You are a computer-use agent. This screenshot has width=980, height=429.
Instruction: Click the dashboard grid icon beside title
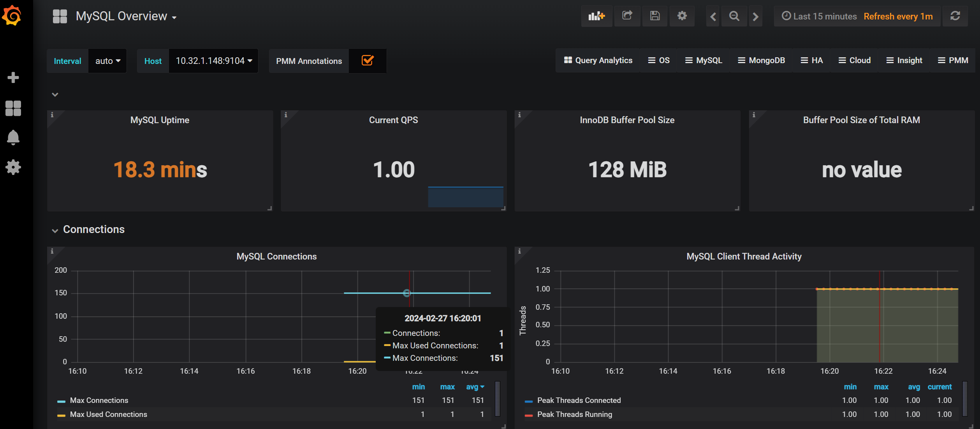(x=60, y=16)
